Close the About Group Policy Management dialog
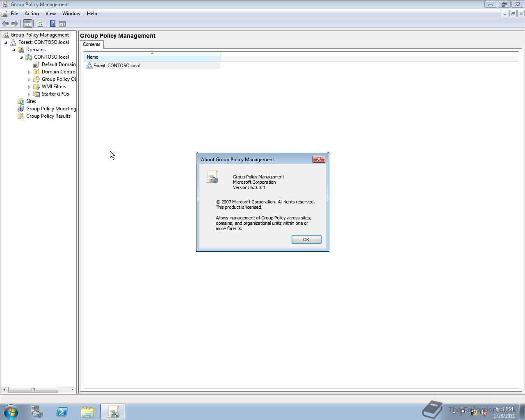Screen dimensions: 525x420 click(x=319, y=159)
